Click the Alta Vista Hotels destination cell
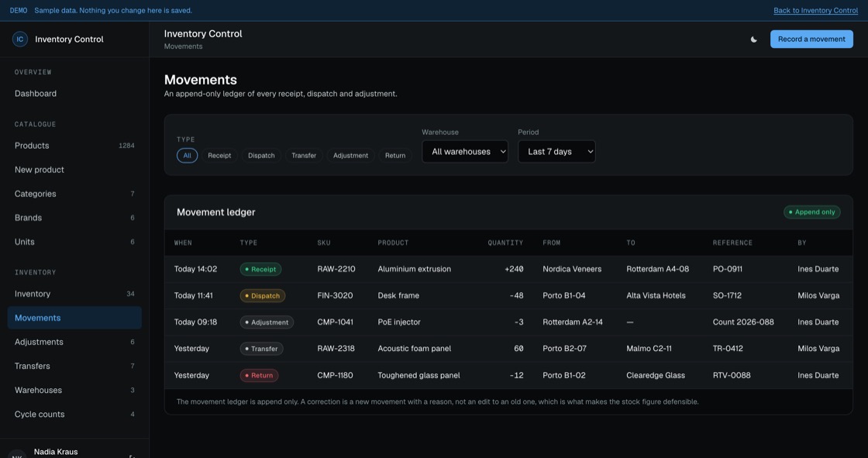Image resolution: width=868 pixels, height=458 pixels. pos(656,296)
